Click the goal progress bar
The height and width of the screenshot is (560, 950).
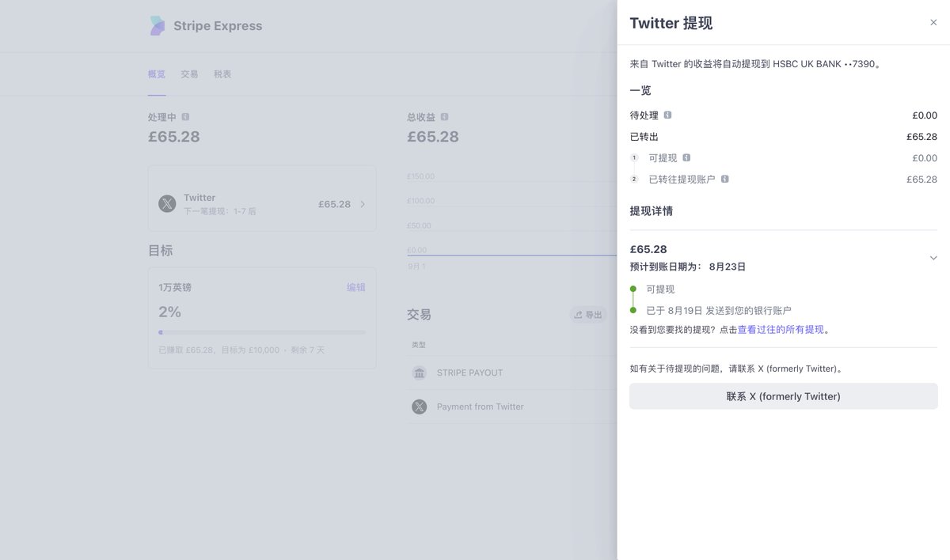[x=262, y=332]
